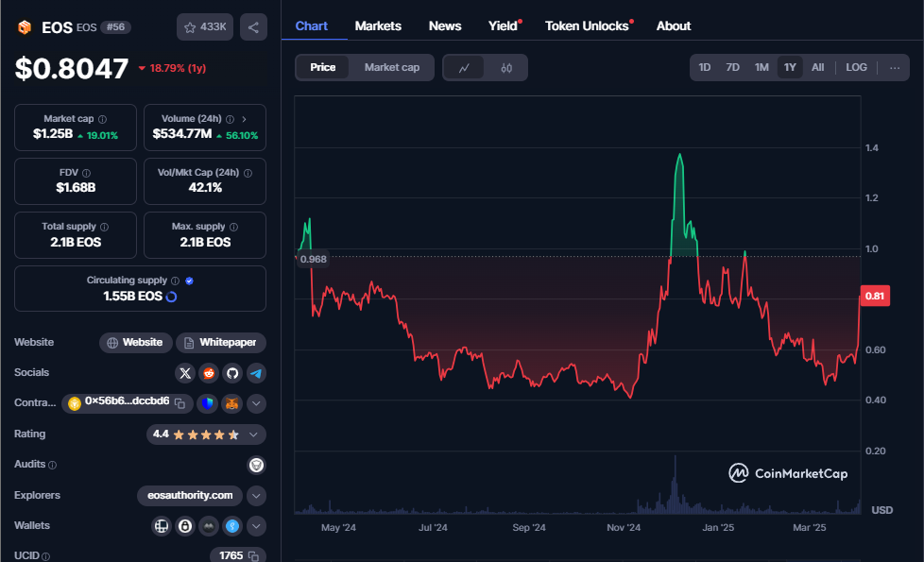
Task: Open the chart's more options menu
Action: (894, 67)
